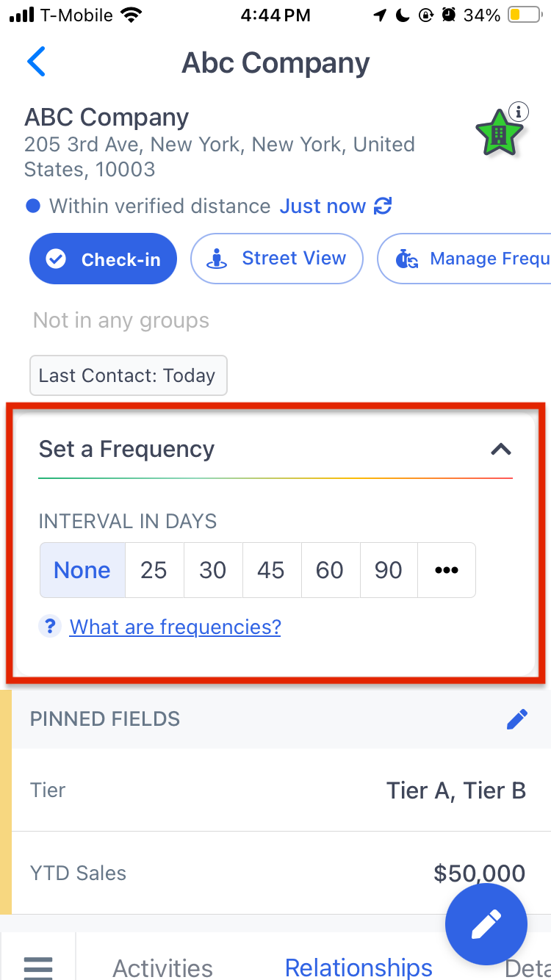
Task: Open the info icon above the star
Action: pos(519,112)
